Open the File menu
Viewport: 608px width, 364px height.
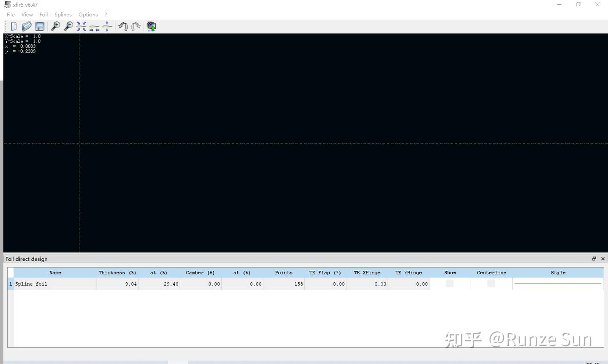(10, 14)
